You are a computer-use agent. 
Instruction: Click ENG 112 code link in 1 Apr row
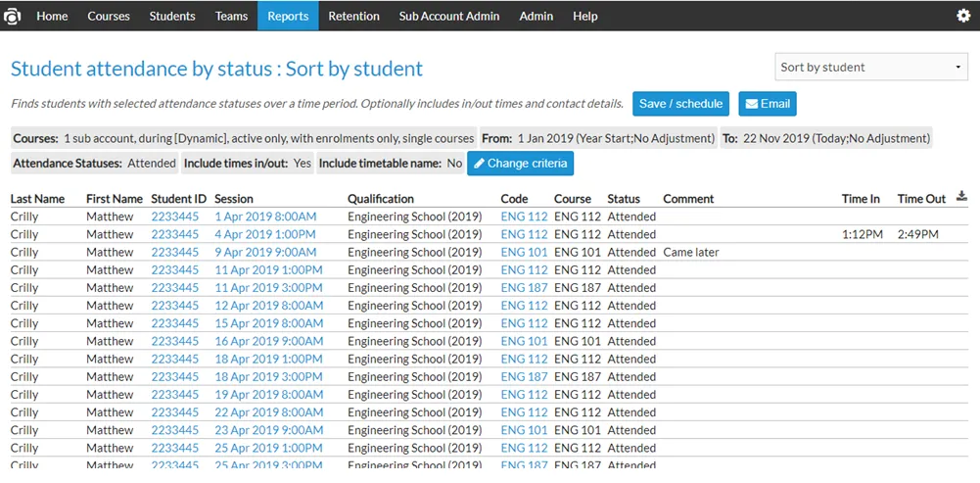click(524, 217)
